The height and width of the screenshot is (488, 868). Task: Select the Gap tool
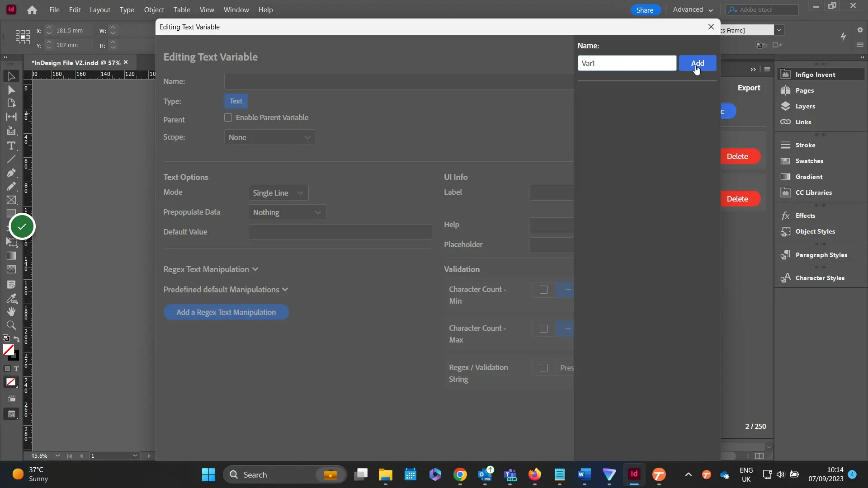[x=11, y=117]
